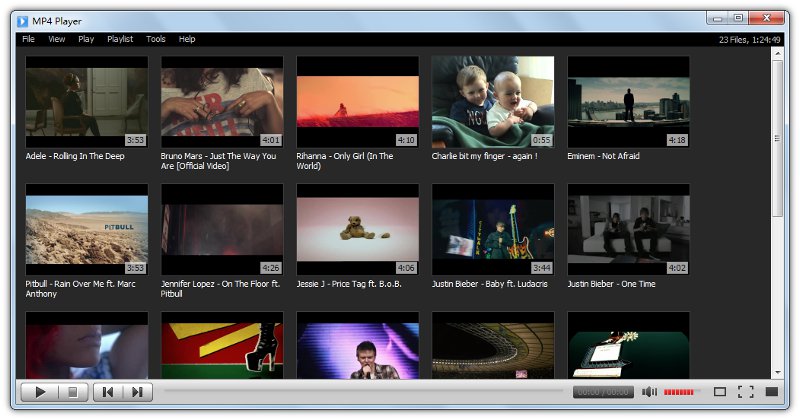Click the stadium video thumbnail
The width and height of the screenshot is (800, 420).
493,345
